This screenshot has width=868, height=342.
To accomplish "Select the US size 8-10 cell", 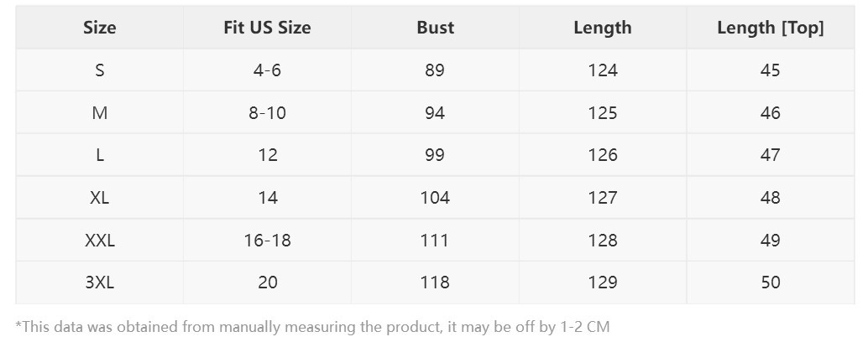I will 267,113.
